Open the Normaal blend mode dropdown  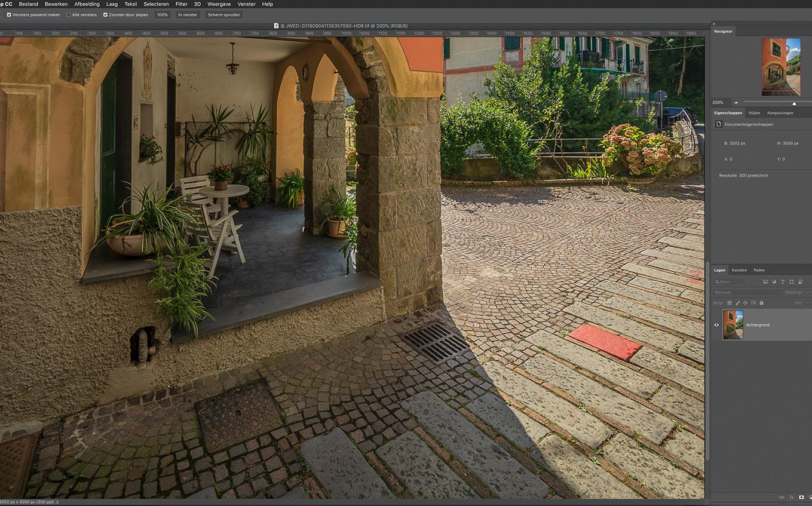747,293
